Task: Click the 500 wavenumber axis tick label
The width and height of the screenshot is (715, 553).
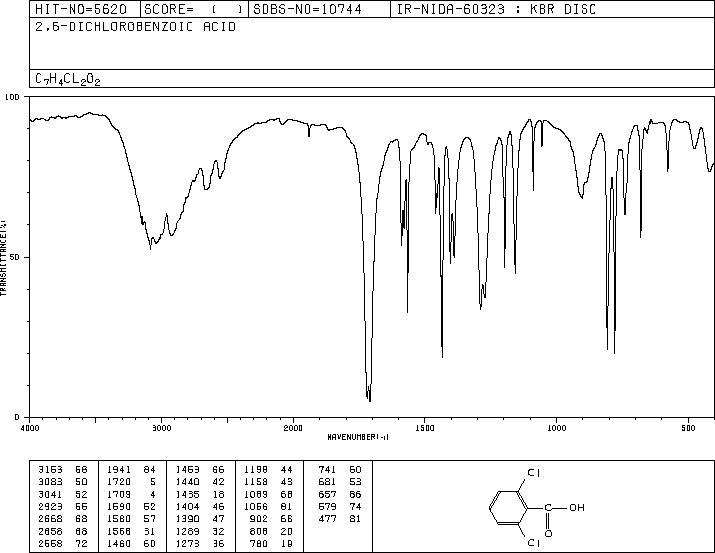Action: click(x=689, y=428)
